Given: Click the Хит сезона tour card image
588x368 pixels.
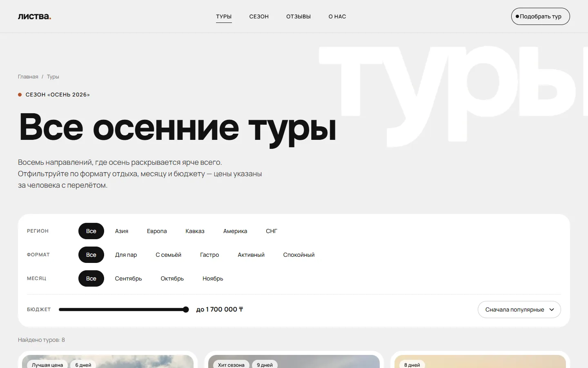Looking at the screenshot, I should point(294,361).
